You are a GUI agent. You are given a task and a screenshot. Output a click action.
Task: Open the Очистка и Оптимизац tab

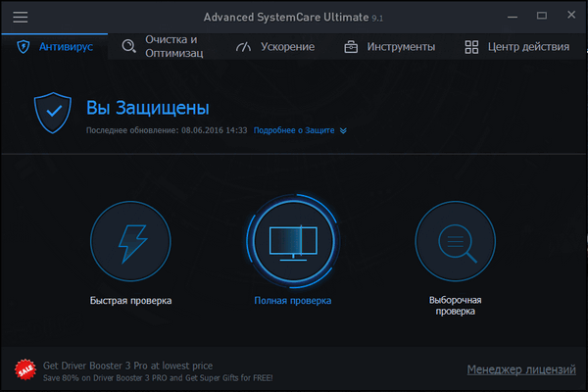point(171,47)
